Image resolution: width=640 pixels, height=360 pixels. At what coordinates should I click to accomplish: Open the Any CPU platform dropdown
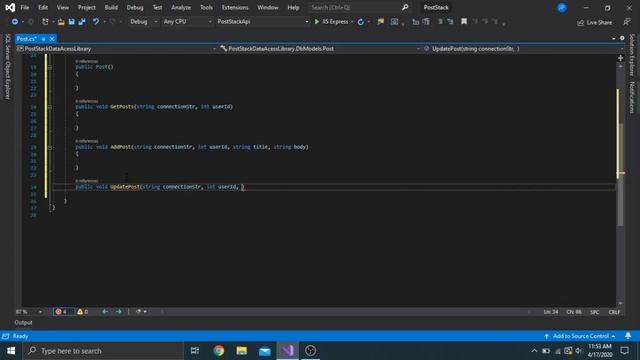tap(187, 22)
